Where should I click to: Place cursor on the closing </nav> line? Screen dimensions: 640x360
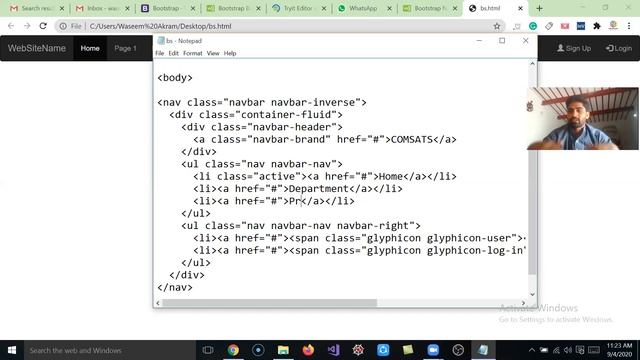click(x=175, y=287)
